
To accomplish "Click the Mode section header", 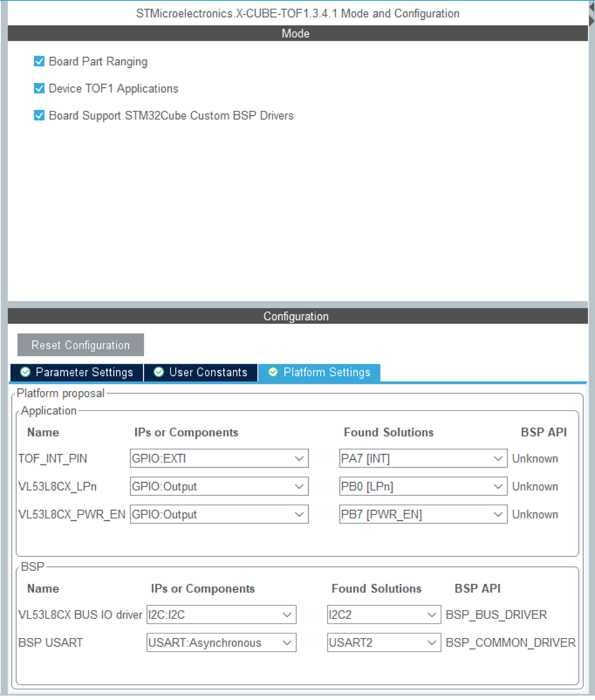I will (x=297, y=34).
